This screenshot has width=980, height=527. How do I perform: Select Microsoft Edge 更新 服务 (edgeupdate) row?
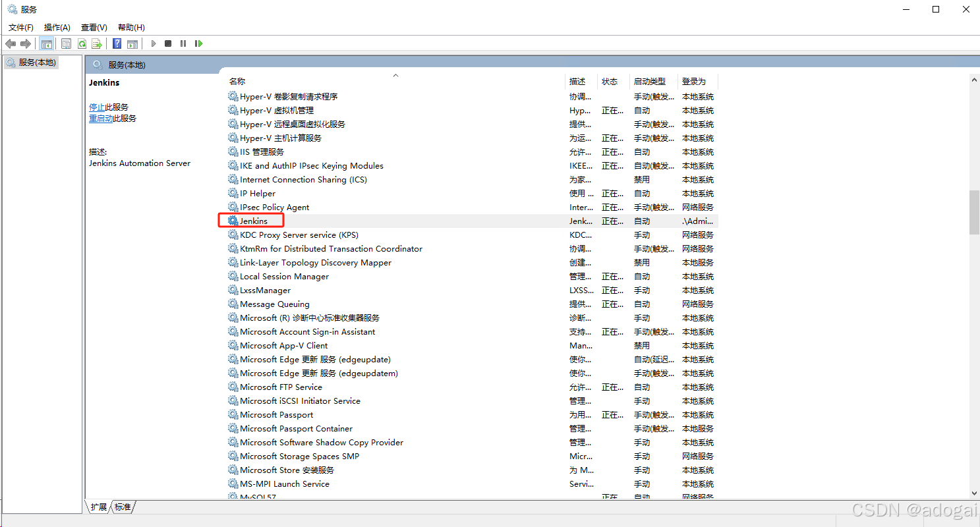[x=472, y=359]
